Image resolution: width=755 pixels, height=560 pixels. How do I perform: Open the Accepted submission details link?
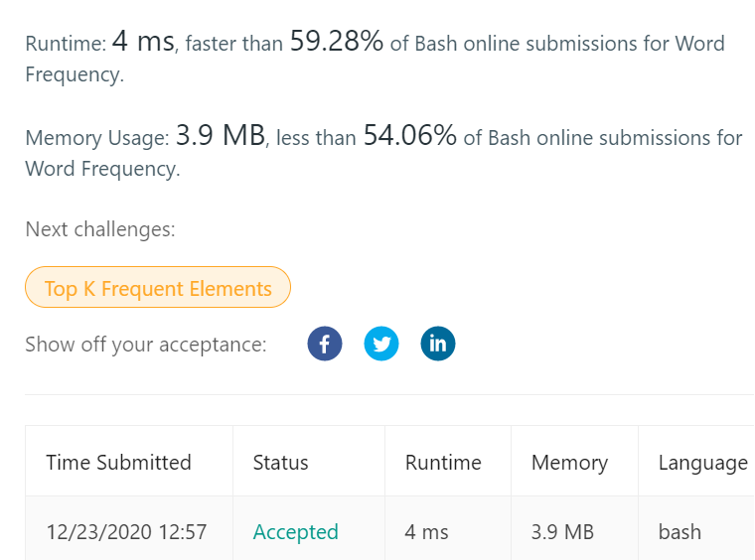pyautogui.click(x=296, y=532)
